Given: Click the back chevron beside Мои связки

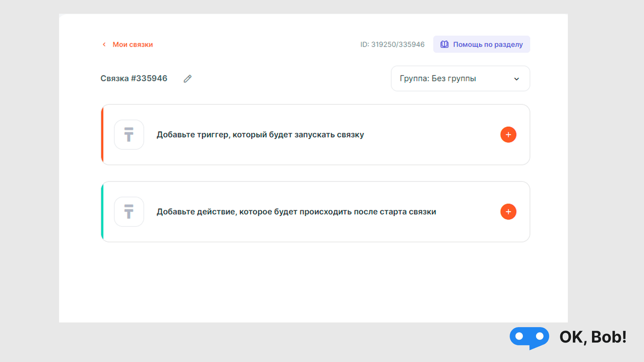Looking at the screenshot, I should pos(104,45).
